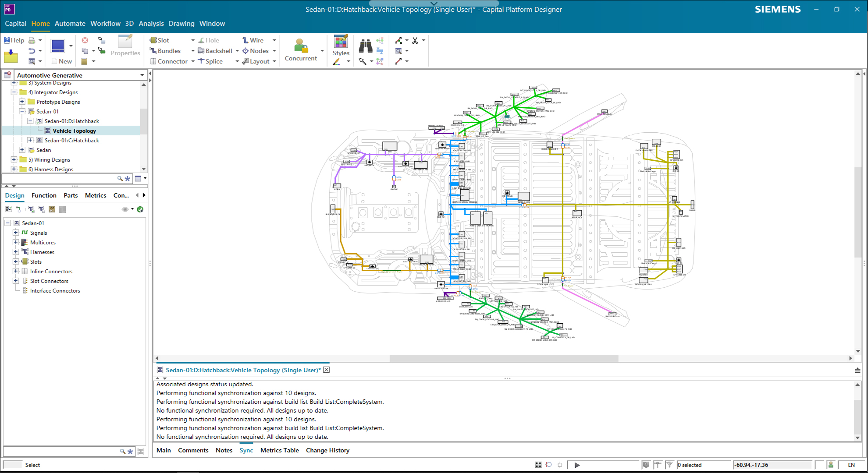
Task: Toggle the crosshair snap icon in status bar
Action: click(x=560, y=465)
